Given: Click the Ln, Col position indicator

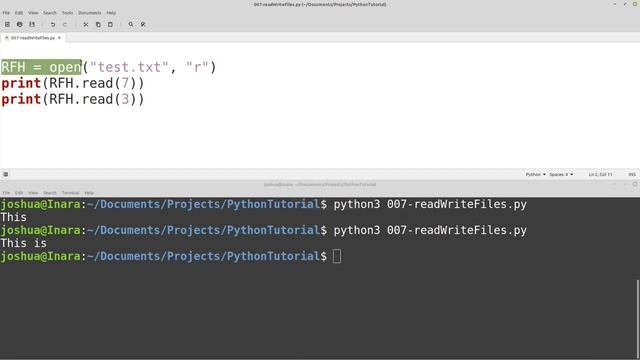Looking at the screenshot, I should [600, 174].
